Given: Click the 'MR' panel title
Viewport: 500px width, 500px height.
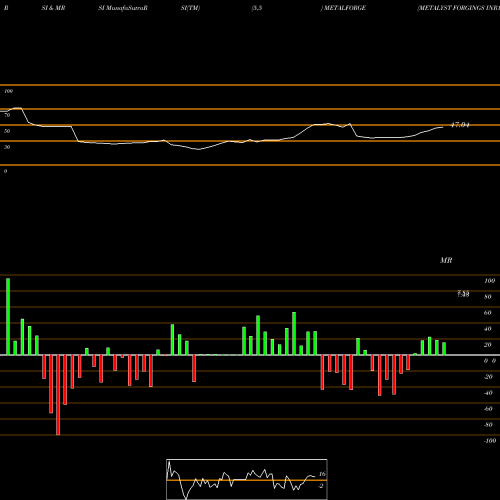Looking at the screenshot, I should pyautogui.click(x=446, y=260).
